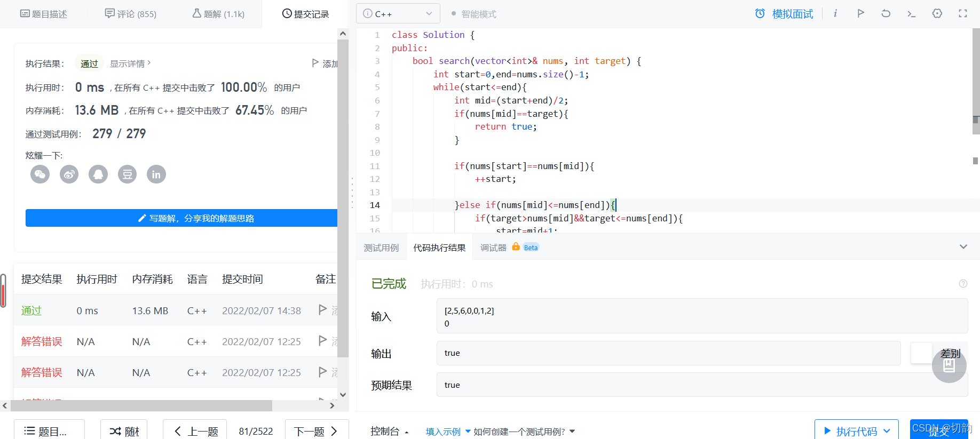Click the 输出 field showing true
Image resolution: width=980 pixels, height=439 pixels.
click(668, 353)
